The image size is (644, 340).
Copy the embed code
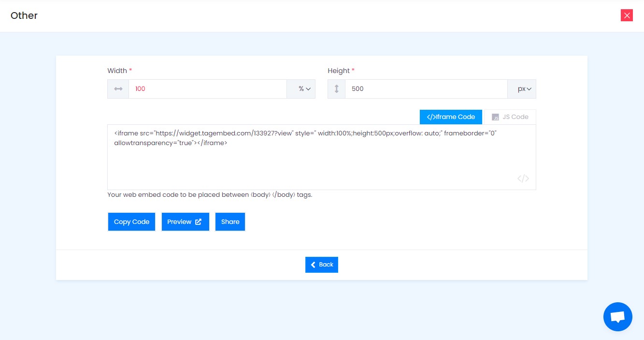(131, 222)
